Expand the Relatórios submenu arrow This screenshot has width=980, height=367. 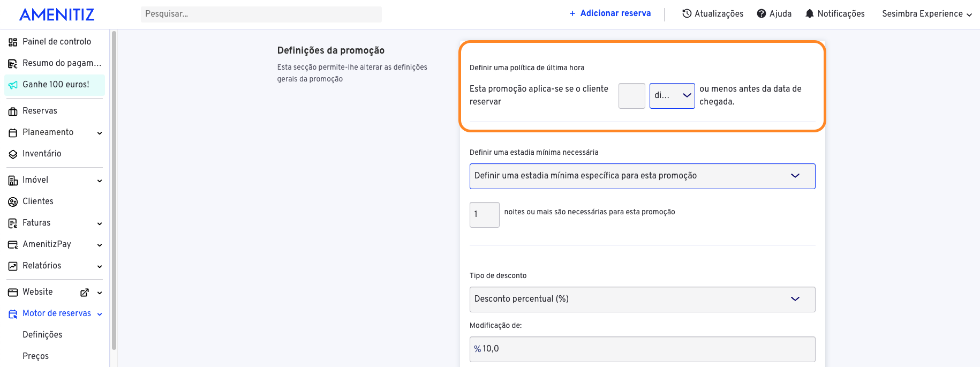[x=100, y=266]
